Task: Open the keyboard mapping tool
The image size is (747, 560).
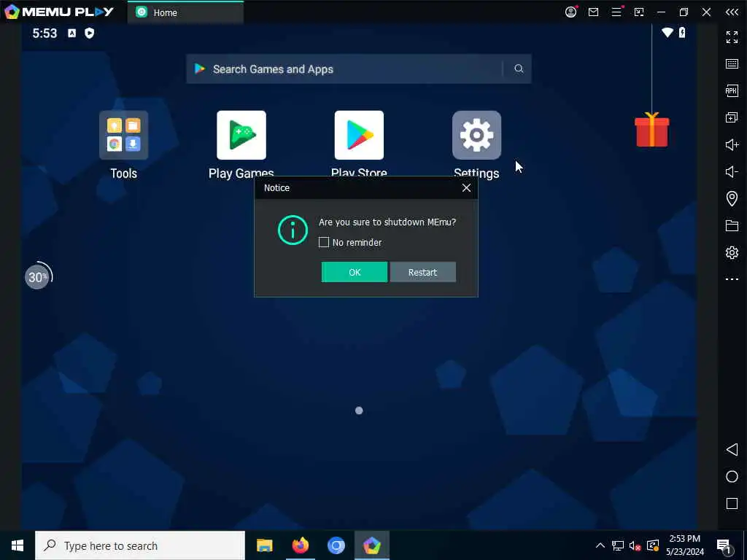Action: pyautogui.click(x=732, y=64)
